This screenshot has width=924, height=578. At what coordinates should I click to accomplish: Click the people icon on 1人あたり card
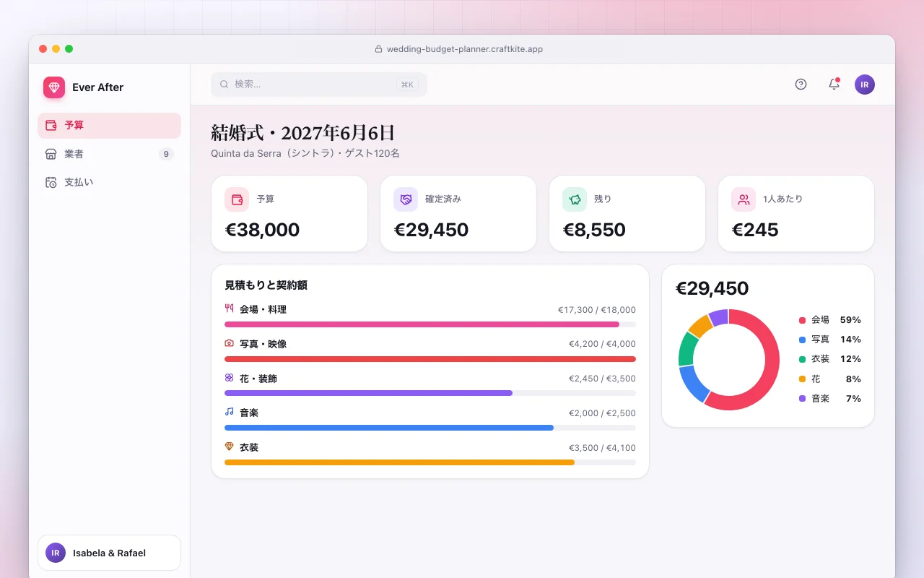[744, 199]
